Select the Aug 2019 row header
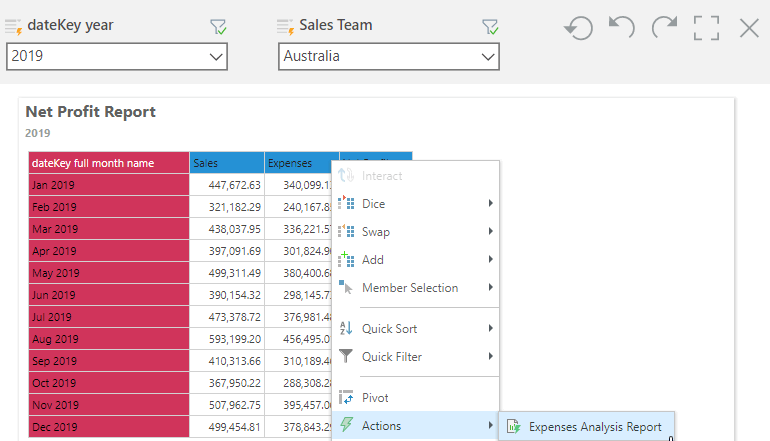Viewport: 770px width, 441px height. tap(109, 339)
